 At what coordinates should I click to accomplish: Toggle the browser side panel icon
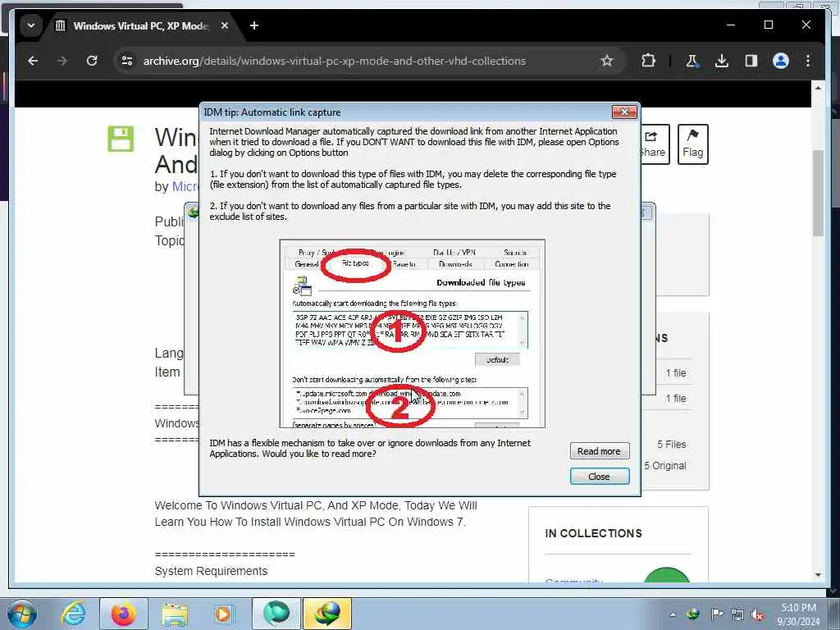[751, 61]
